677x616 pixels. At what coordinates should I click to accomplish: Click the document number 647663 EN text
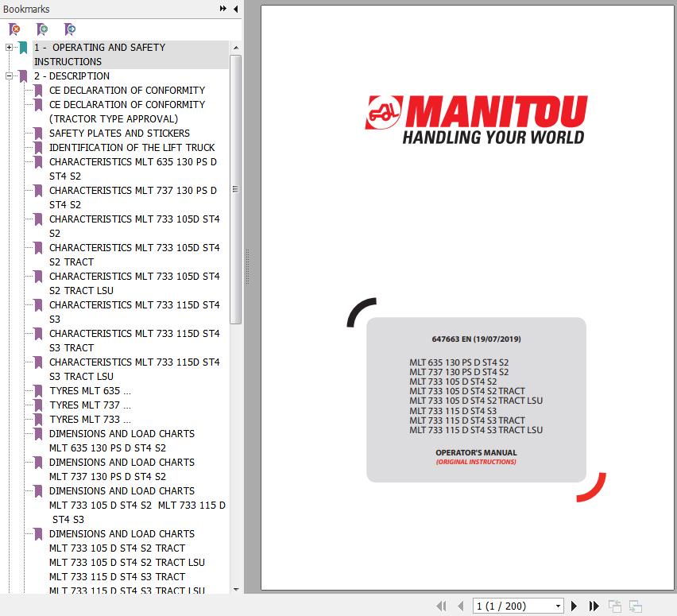[x=476, y=339]
